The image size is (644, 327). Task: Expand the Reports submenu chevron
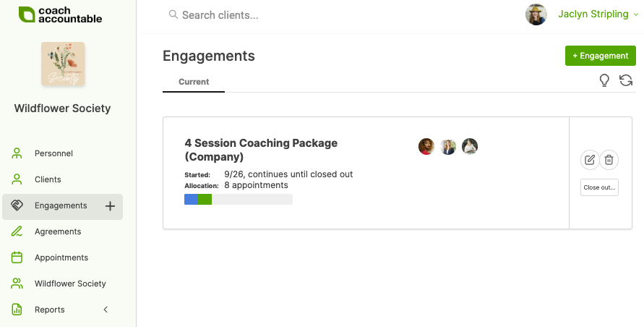point(106,310)
